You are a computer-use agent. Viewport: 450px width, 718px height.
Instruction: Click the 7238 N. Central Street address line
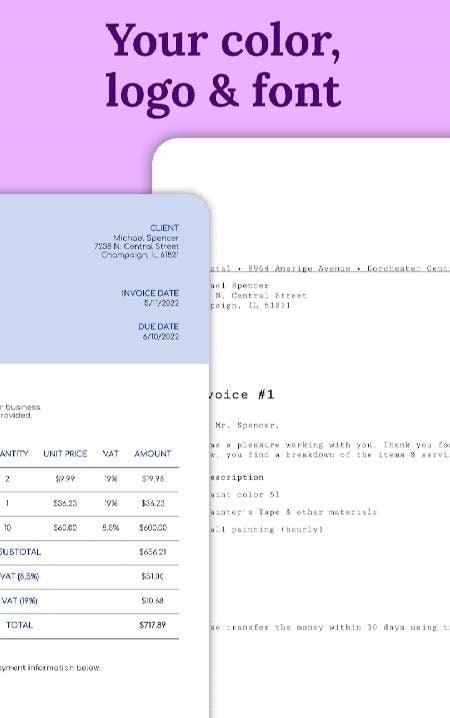tap(136, 246)
